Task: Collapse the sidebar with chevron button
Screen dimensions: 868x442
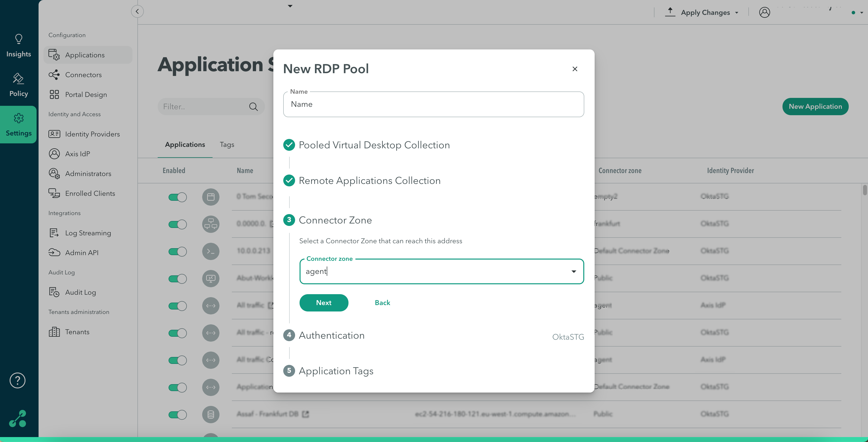Action: click(x=137, y=11)
